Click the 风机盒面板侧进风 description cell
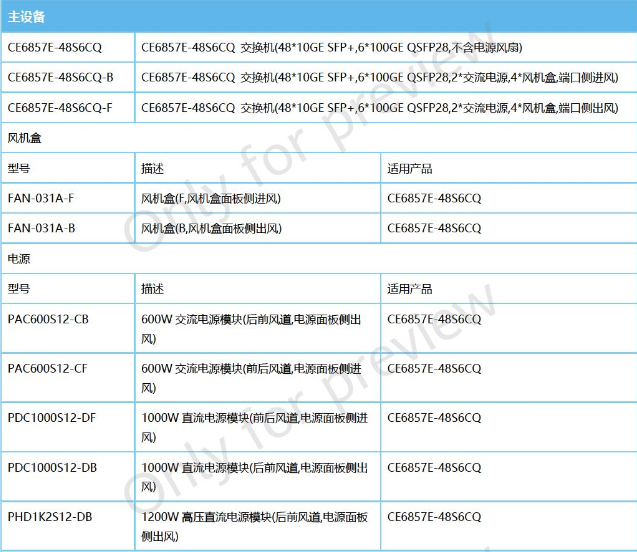 pyautogui.click(x=211, y=199)
